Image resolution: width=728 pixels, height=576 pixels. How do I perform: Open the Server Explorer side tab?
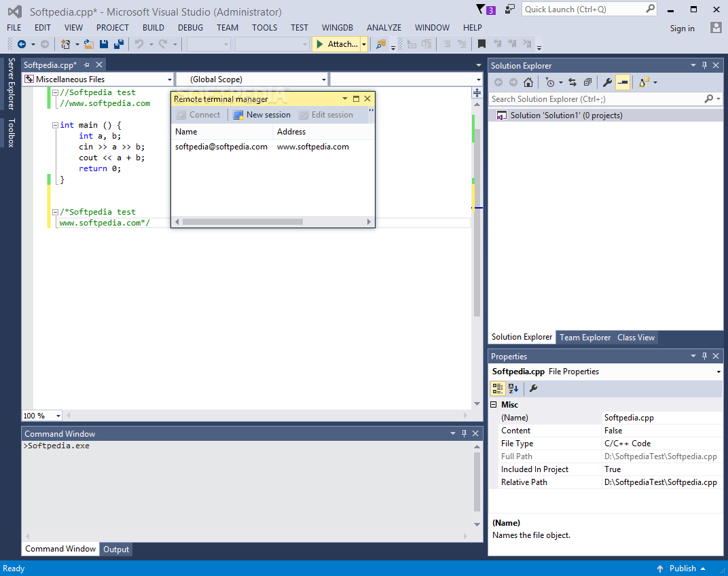click(x=11, y=84)
